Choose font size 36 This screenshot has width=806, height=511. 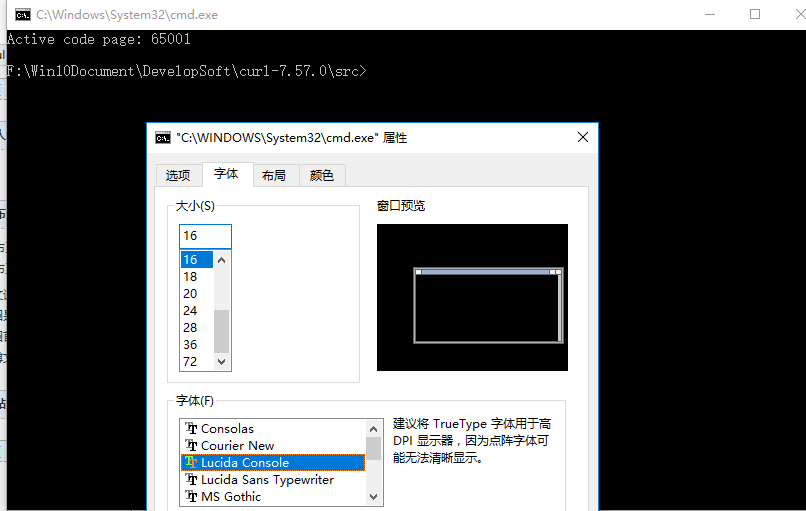tap(197, 344)
